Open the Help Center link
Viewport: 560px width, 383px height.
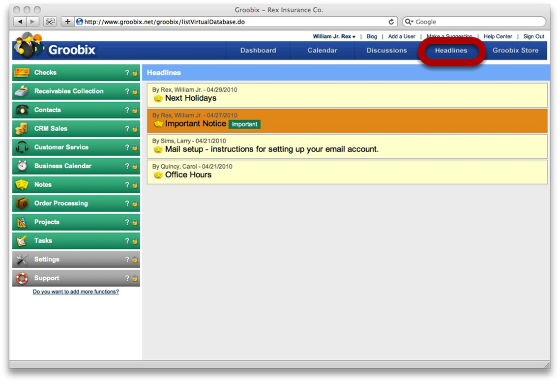(x=498, y=36)
